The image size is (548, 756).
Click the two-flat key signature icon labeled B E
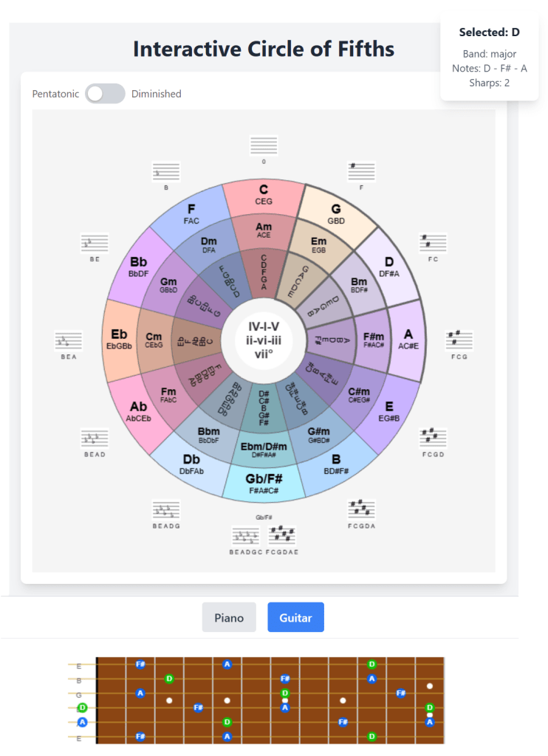point(95,243)
